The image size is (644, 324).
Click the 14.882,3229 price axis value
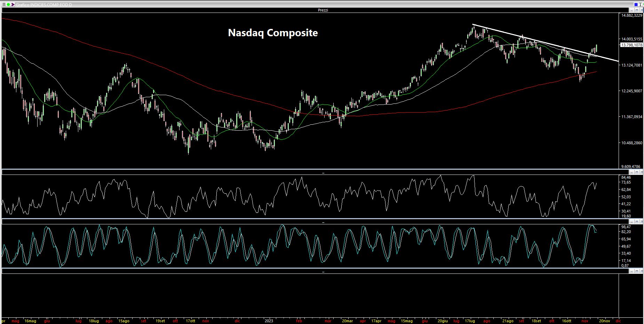click(632, 15)
